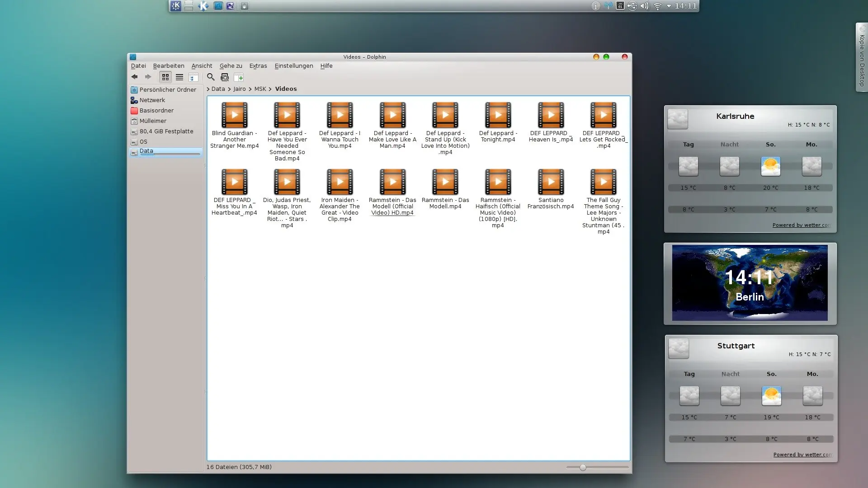Expand the chevron before Data in breadcrumb
Image resolution: width=868 pixels, height=488 pixels.
[208, 89]
